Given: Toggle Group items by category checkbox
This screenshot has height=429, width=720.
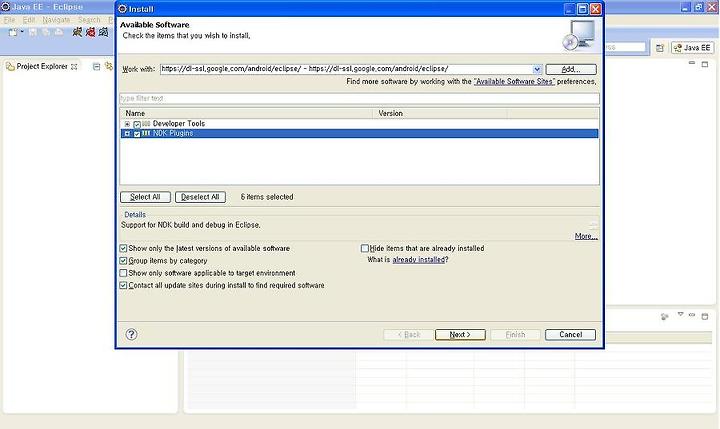Looking at the screenshot, I should (x=123, y=261).
